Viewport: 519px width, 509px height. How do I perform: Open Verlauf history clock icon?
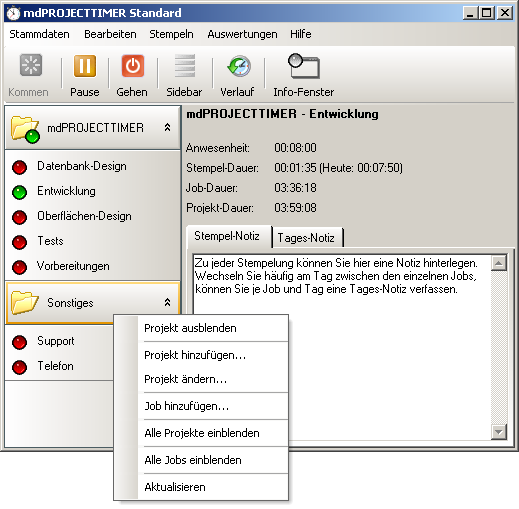pos(239,66)
